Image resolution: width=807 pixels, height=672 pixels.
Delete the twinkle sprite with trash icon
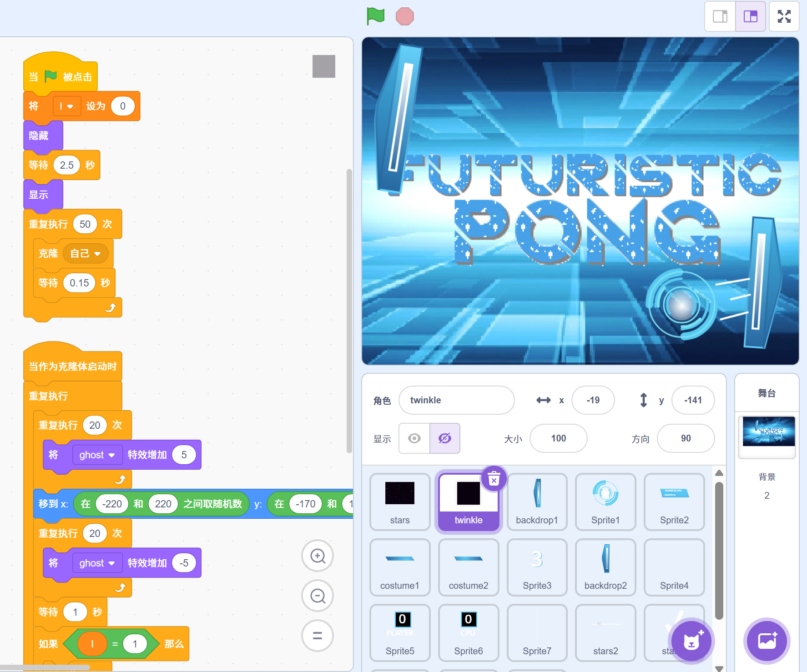coord(494,479)
